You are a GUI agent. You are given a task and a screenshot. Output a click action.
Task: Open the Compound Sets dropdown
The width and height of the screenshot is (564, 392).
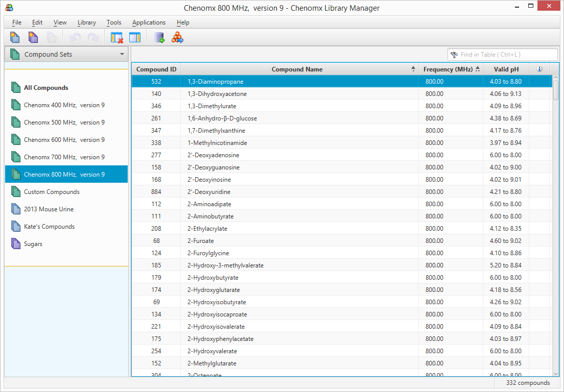[x=66, y=54]
